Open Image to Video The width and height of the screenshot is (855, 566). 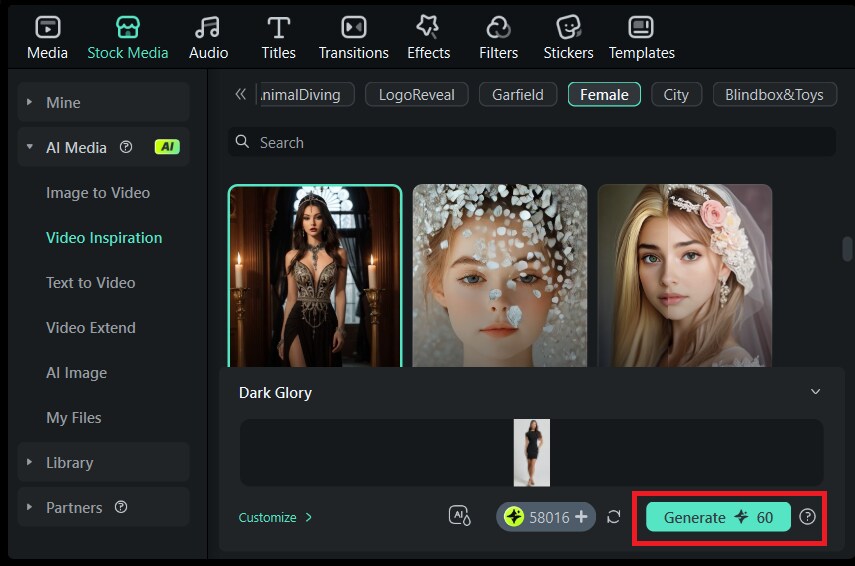click(x=98, y=192)
